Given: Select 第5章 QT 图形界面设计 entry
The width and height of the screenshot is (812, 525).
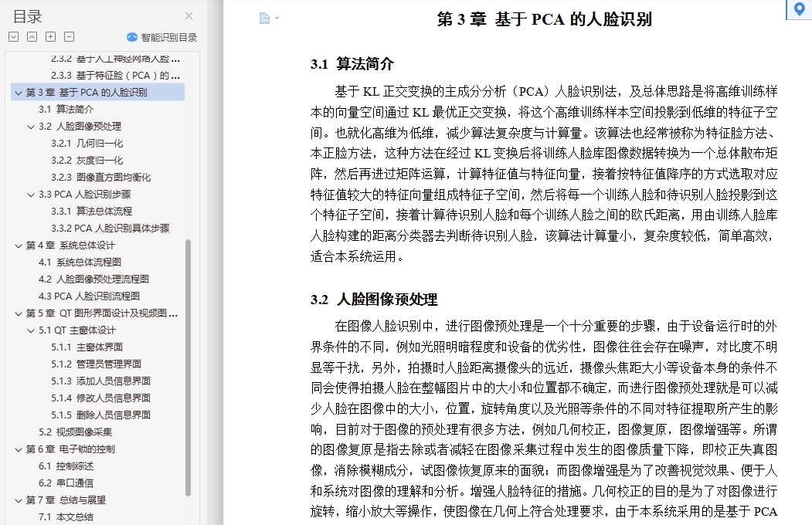Looking at the screenshot, I should click(x=102, y=313).
